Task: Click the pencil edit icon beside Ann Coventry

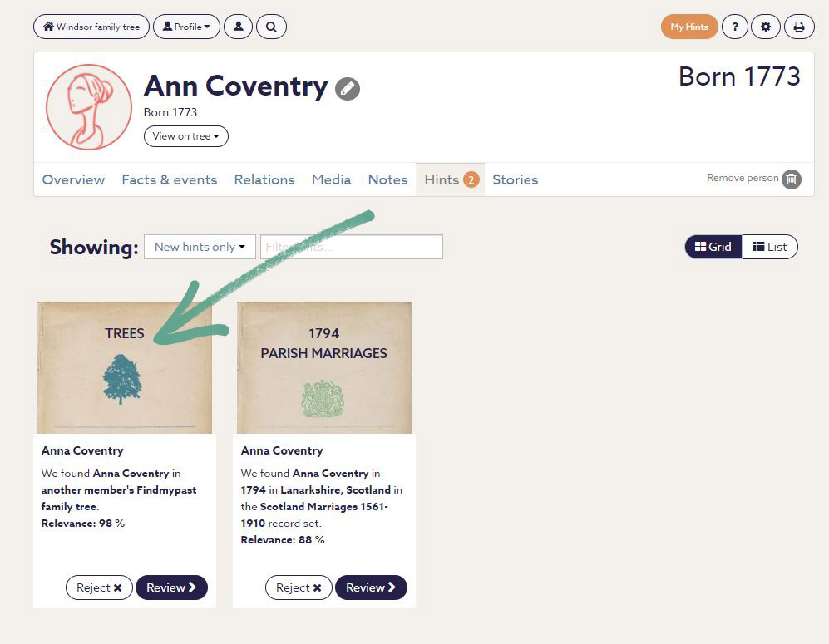Action: tap(348, 88)
